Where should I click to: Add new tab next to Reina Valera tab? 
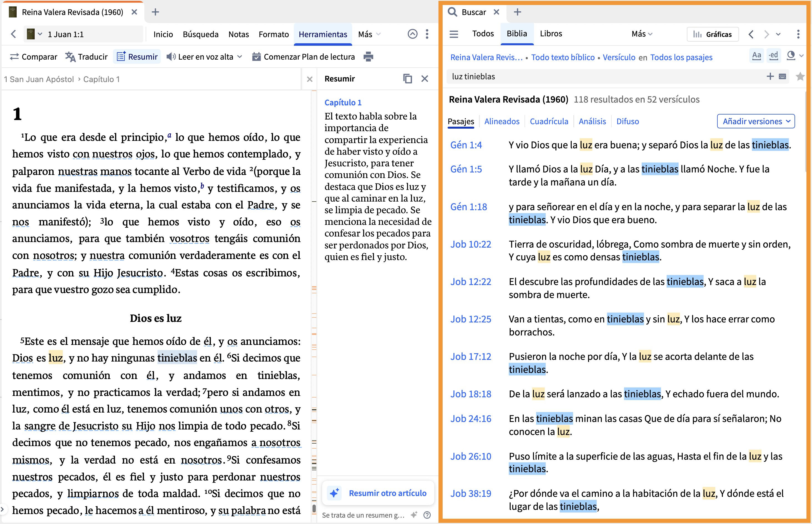(155, 12)
